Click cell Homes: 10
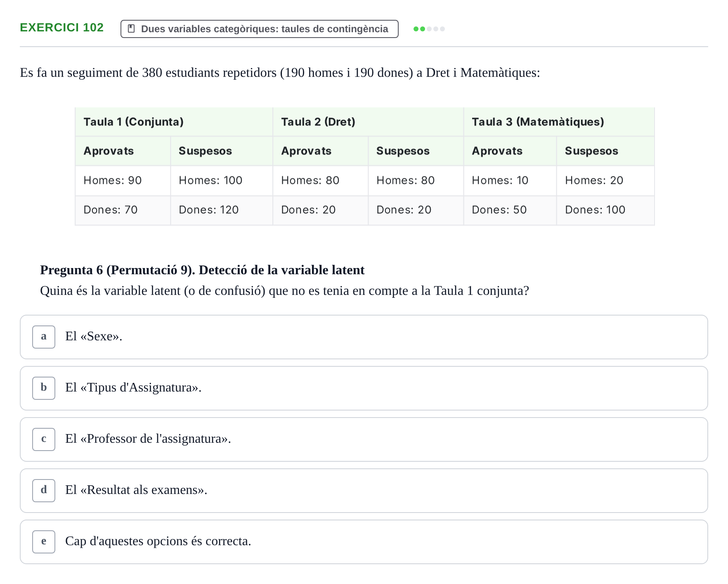728x584 pixels. pos(510,180)
